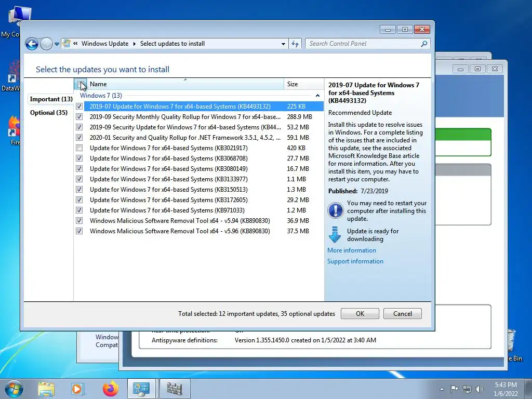This screenshot has width=532, height=399.
Task: Click the search magnifier icon
Action: (x=424, y=44)
